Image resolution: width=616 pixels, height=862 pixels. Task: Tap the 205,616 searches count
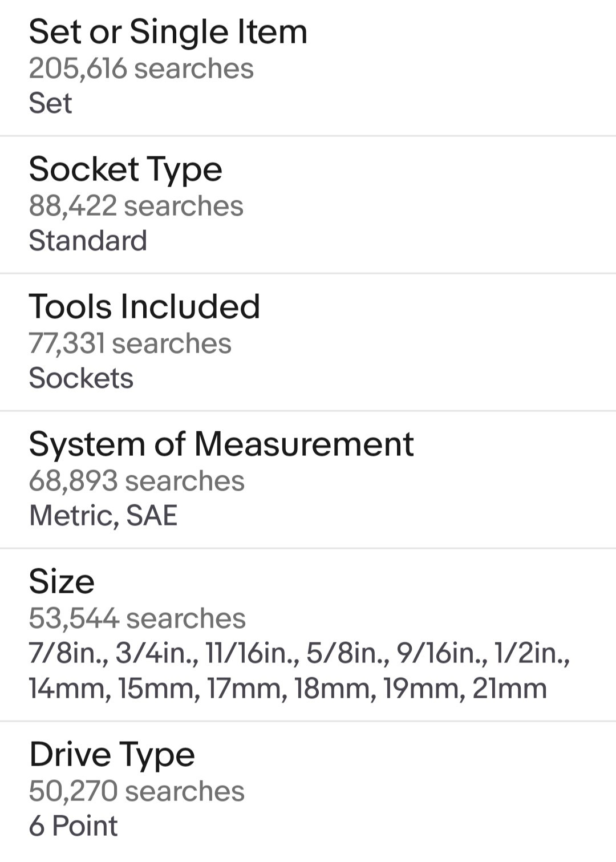tap(141, 68)
